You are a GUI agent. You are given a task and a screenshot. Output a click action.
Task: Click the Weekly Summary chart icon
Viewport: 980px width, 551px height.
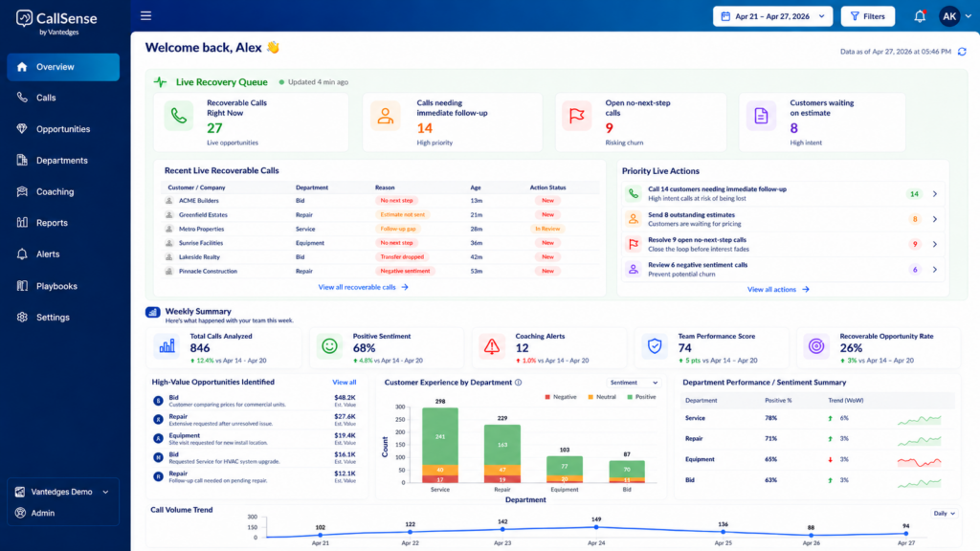click(x=152, y=312)
